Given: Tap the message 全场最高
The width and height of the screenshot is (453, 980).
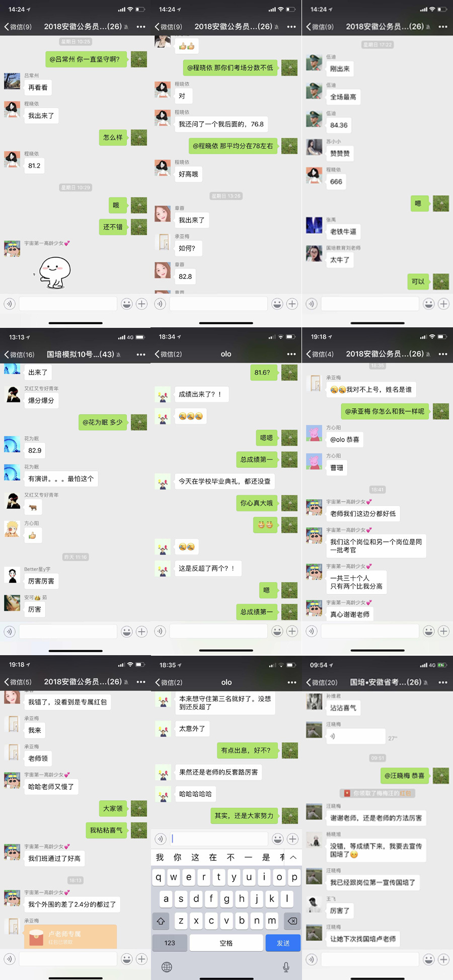Looking at the screenshot, I should [x=343, y=97].
